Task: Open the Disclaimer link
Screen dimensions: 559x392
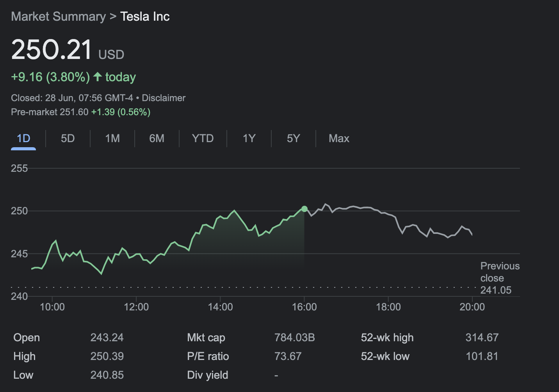Action: click(164, 98)
